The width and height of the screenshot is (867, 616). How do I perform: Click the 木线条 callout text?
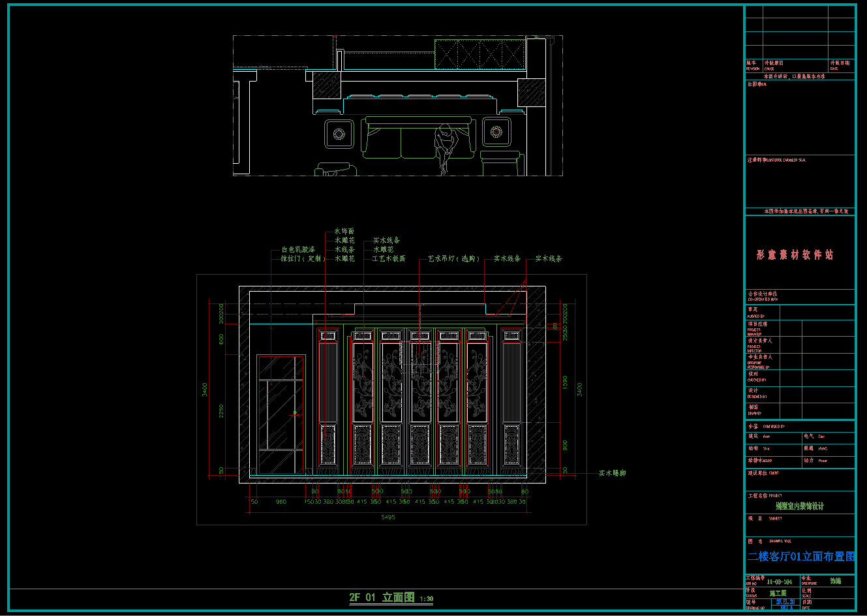345,249
